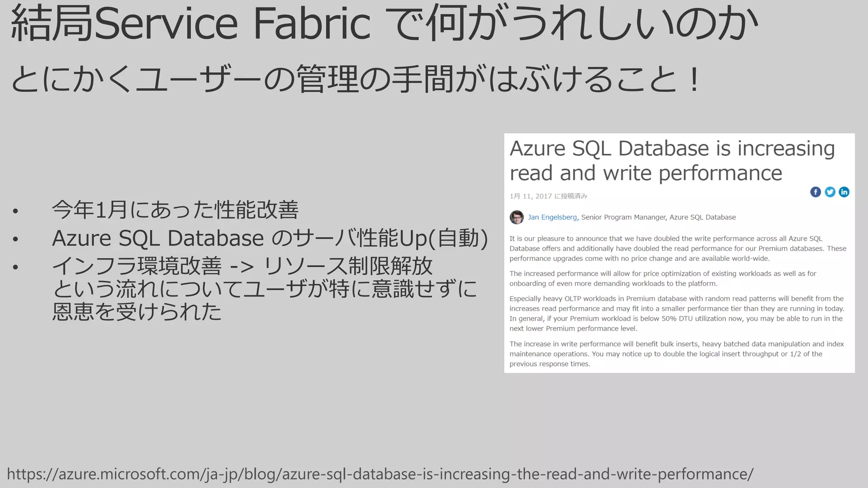This screenshot has width=868, height=488.
Task: Click the Twitter share icon
Action: (x=830, y=192)
